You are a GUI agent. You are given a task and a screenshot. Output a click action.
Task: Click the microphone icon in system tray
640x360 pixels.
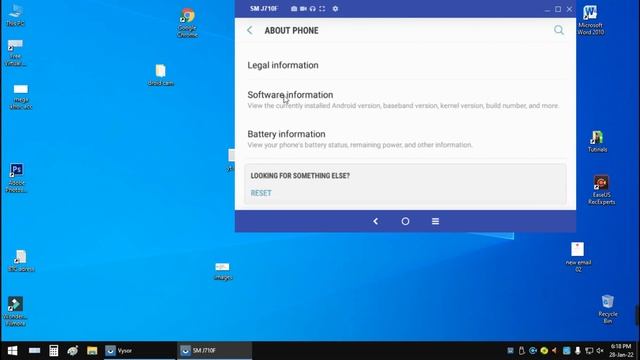[578, 351]
